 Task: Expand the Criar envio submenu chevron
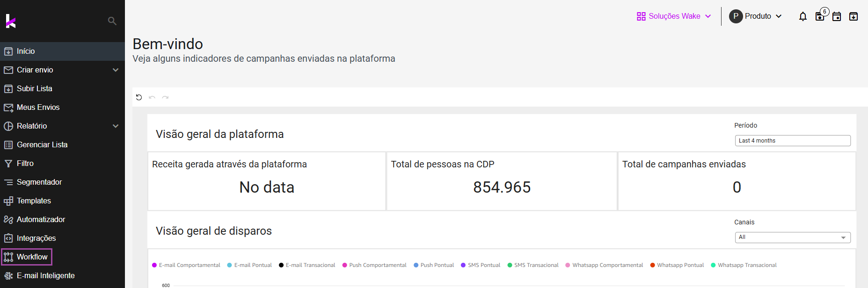point(116,70)
